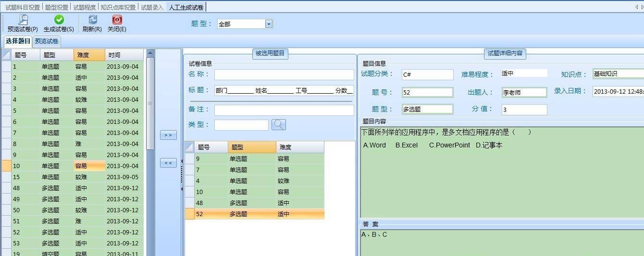Click the 难度 header in selected questions table
The width and height of the screenshot is (644, 256).
(x=300, y=147)
